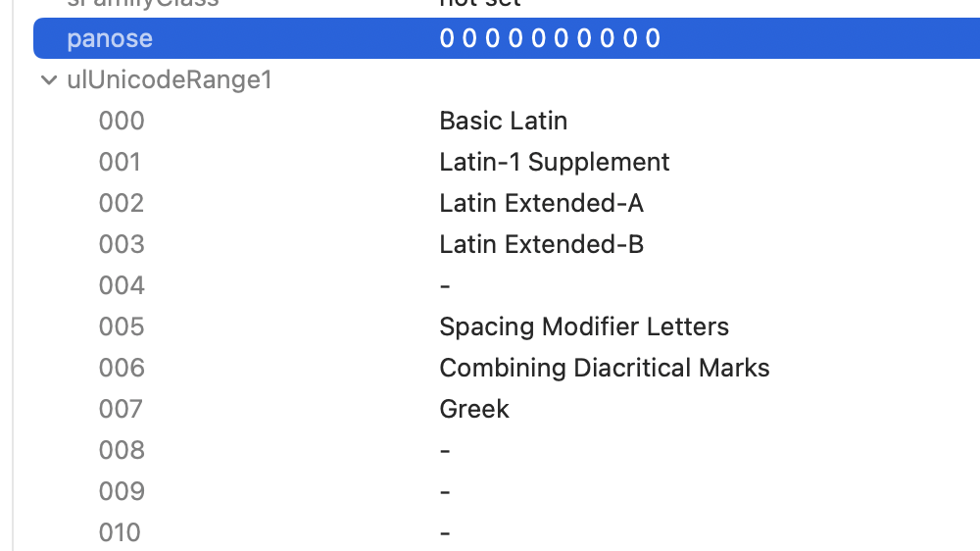Select the ulUnicodeRange1 row label

tap(169, 80)
